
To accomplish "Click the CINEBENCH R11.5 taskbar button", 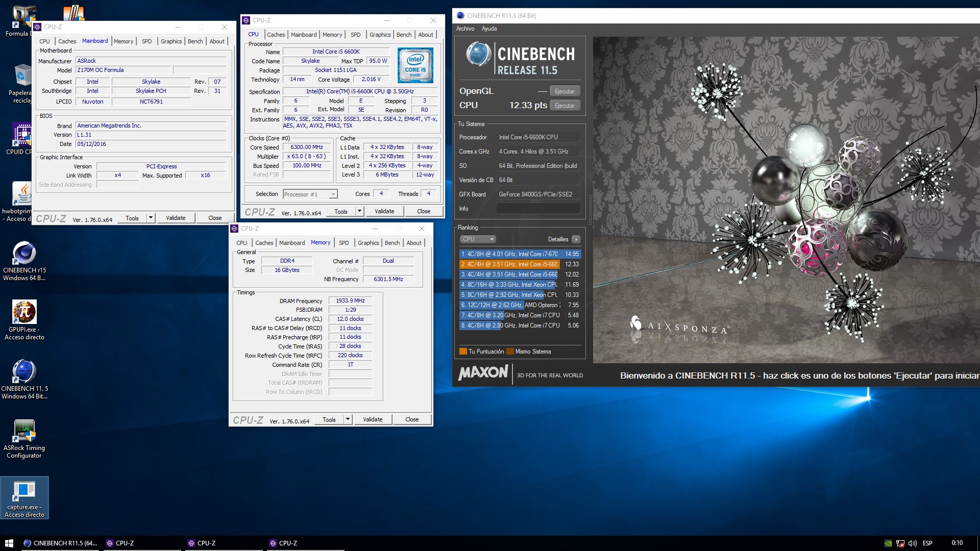I will [x=60, y=543].
